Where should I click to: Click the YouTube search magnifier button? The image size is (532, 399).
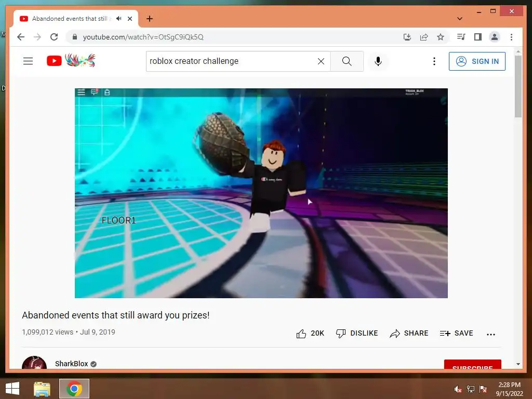347,61
